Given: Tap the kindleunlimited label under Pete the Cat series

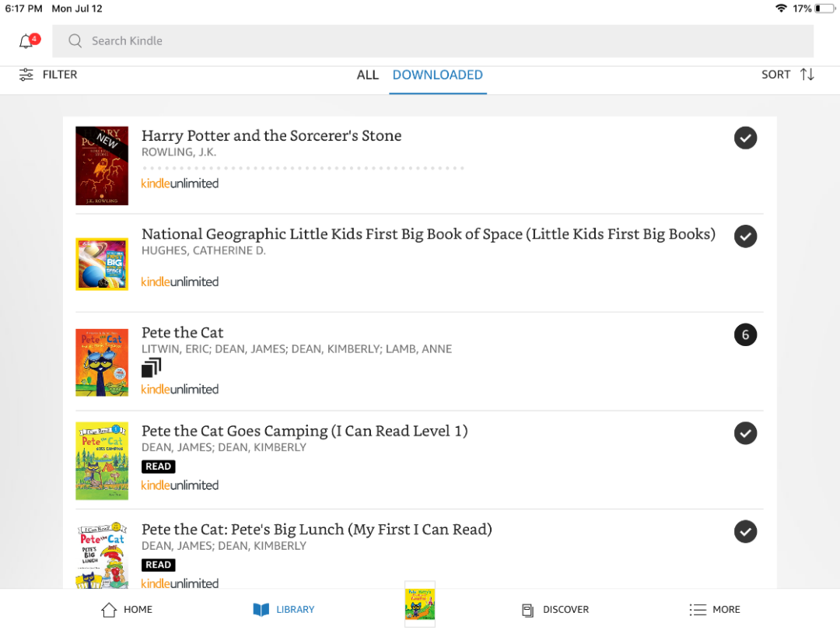Looking at the screenshot, I should [x=180, y=390].
